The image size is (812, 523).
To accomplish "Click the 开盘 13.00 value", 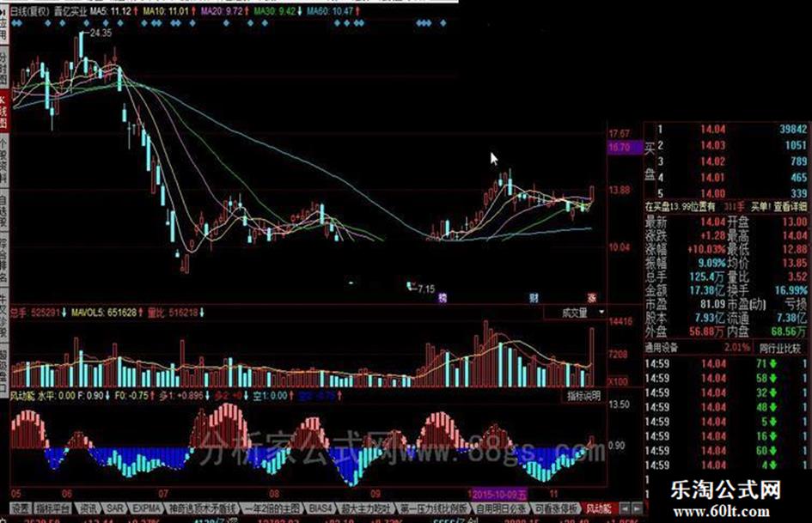I will (x=795, y=222).
